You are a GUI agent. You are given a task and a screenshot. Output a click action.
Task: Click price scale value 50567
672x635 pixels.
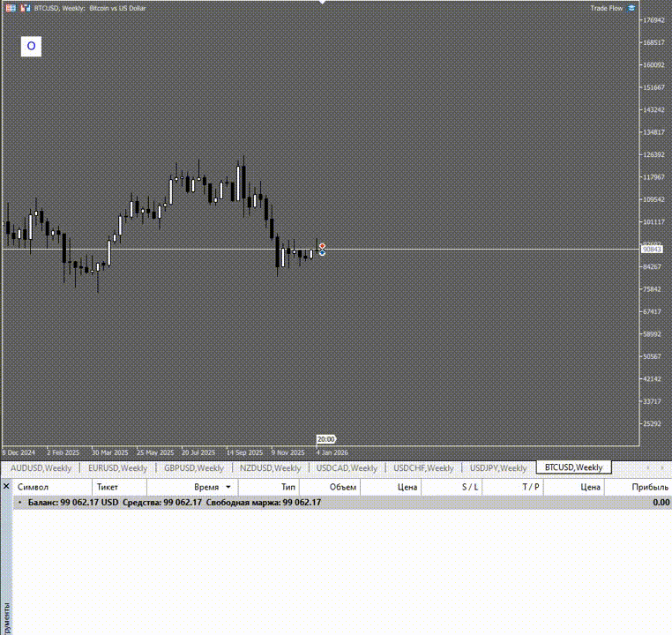pos(653,356)
